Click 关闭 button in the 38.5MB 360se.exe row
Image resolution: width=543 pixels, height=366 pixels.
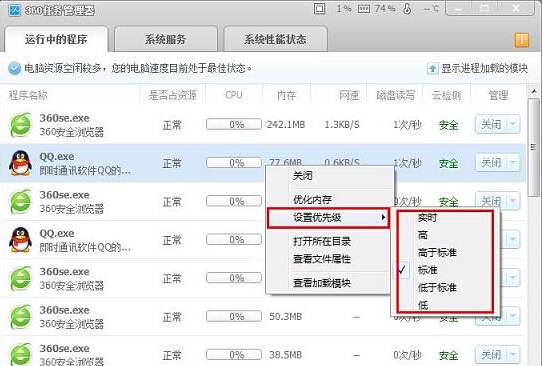pyautogui.click(x=491, y=355)
